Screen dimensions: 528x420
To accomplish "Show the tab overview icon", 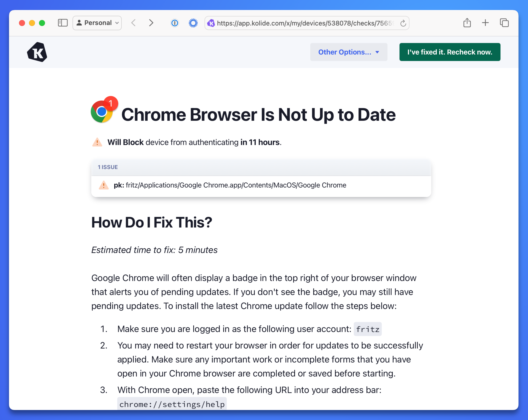I will tap(504, 23).
